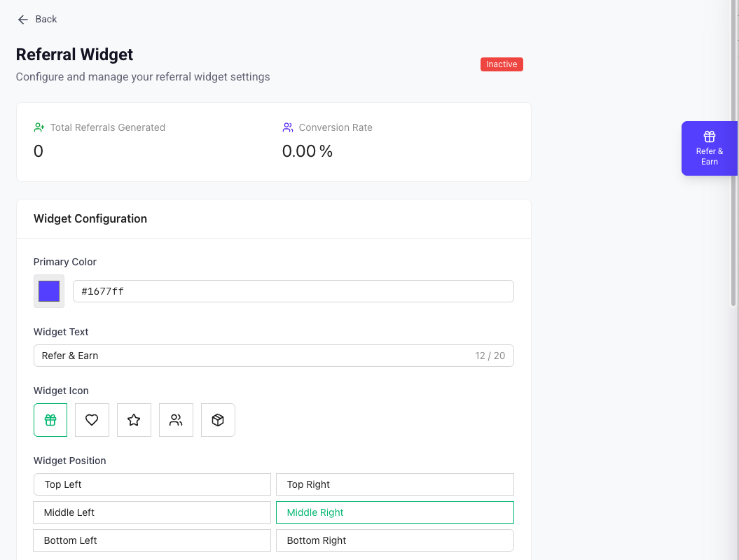Set widget position to Bottom Left
Image resolution: width=739 pixels, height=560 pixels.
pos(152,540)
